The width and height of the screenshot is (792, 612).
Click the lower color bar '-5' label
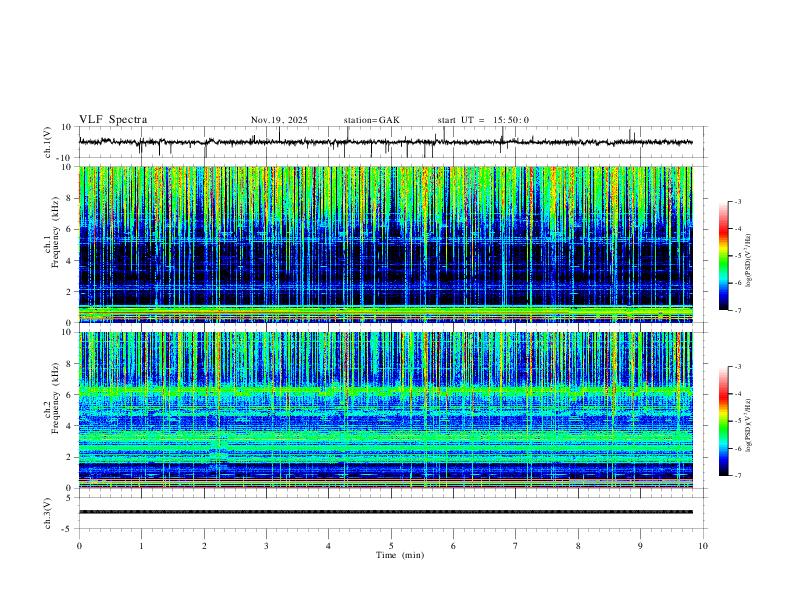737,421
